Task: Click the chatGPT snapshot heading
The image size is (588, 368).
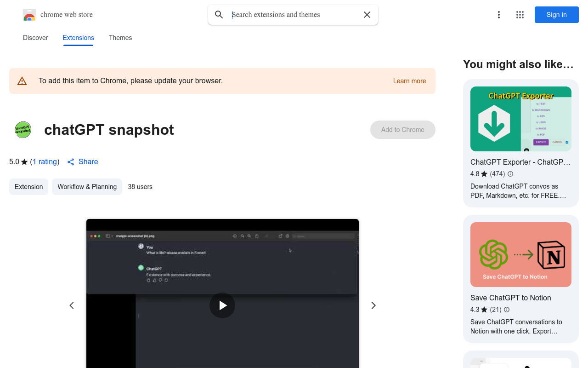Action: coord(109,130)
